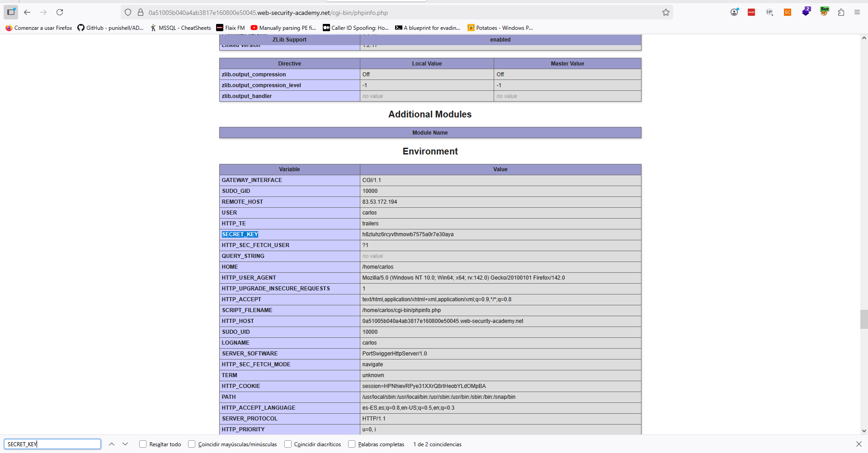Click the vertical scrollbar thumb
Screen dimensions: 868x453
click(x=863, y=319)
